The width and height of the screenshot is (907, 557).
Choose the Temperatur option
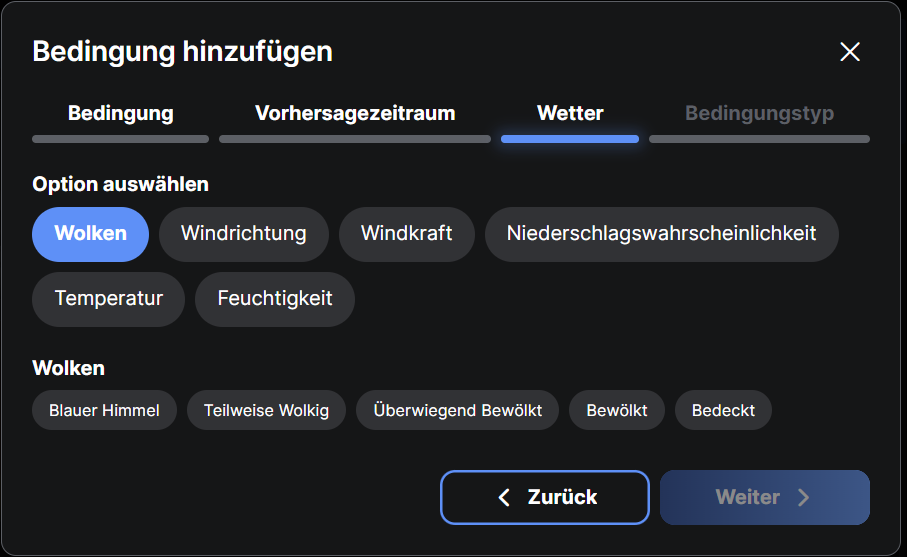tap(108, 299)
